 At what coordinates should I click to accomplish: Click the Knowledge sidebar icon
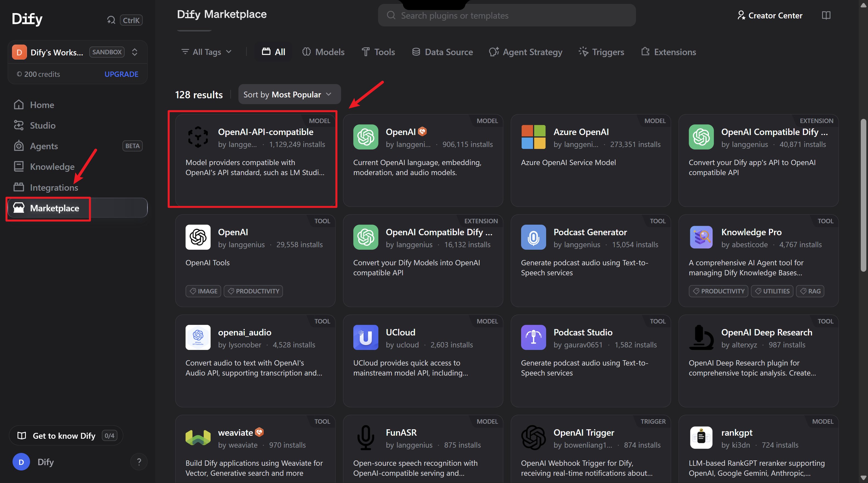[19, 167]
